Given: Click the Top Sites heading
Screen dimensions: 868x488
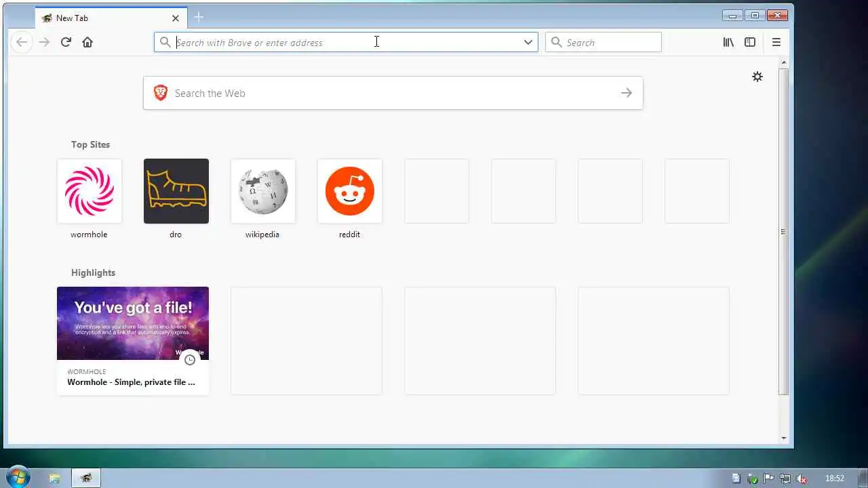Looking at the screenshot, I should click(90, 144).
